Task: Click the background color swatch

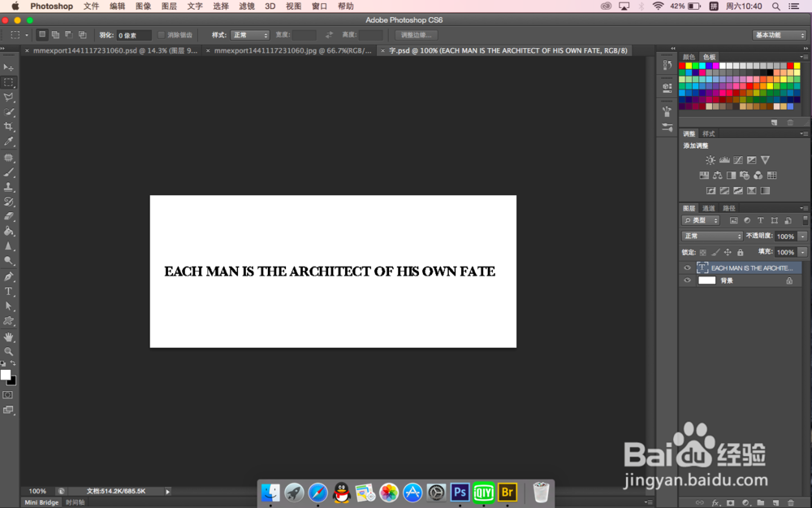Action: [x=12, y=382]
